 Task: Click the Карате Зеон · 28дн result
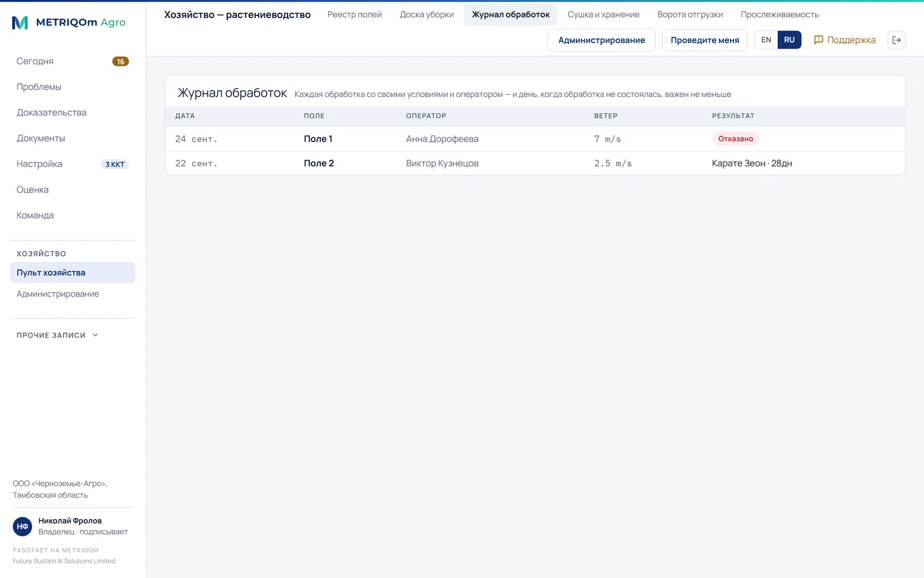[752, 163]
